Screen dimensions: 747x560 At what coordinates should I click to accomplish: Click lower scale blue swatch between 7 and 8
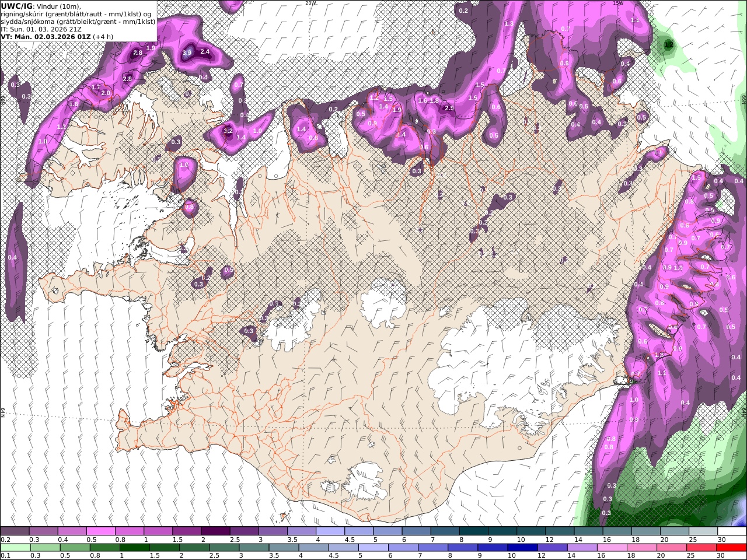point(433,548)
